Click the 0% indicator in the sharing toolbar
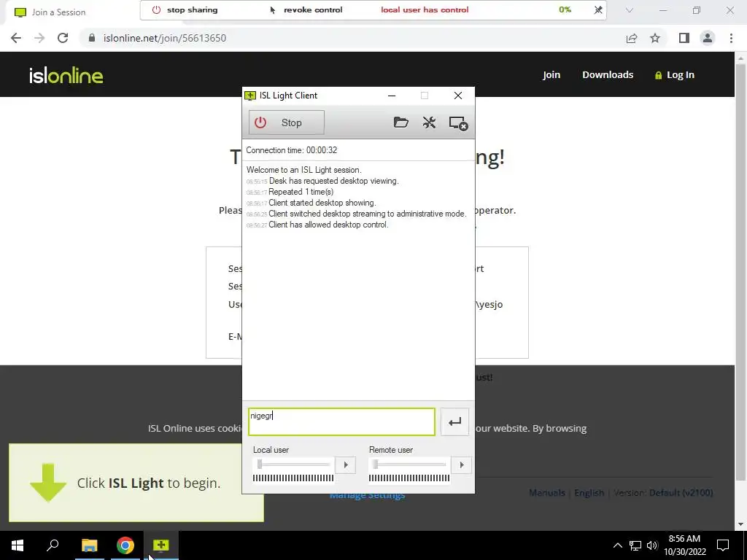The image size is (747, 560). pos(565,10)
